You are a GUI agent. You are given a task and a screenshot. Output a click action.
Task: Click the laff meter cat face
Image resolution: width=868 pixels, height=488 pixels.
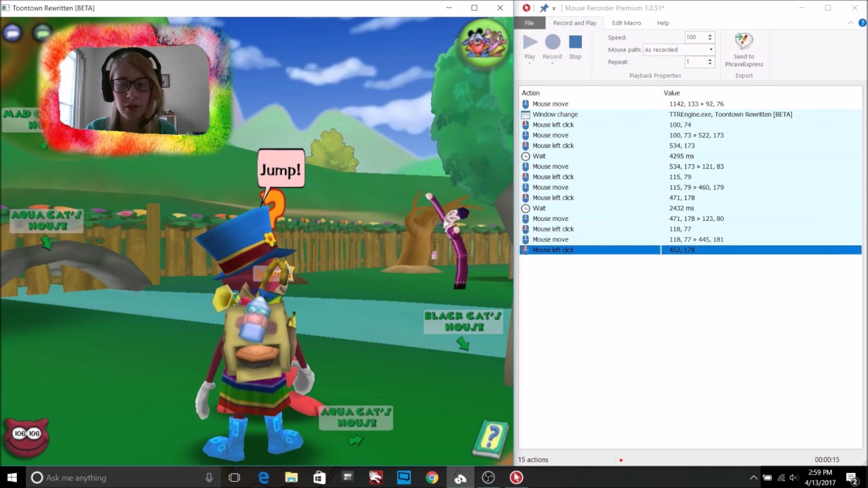(x=26, y=436)
